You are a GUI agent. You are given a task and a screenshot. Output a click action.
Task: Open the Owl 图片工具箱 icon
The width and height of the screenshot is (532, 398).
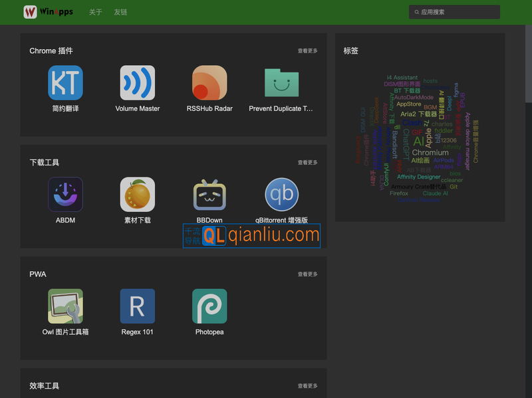click(x=65, y=306)
